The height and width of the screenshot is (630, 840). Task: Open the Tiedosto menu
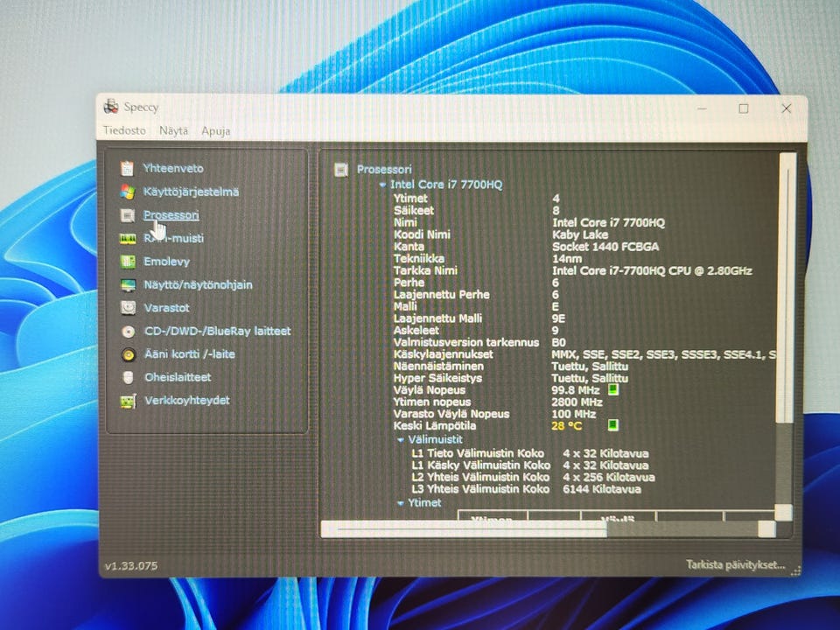coord(124,131)
